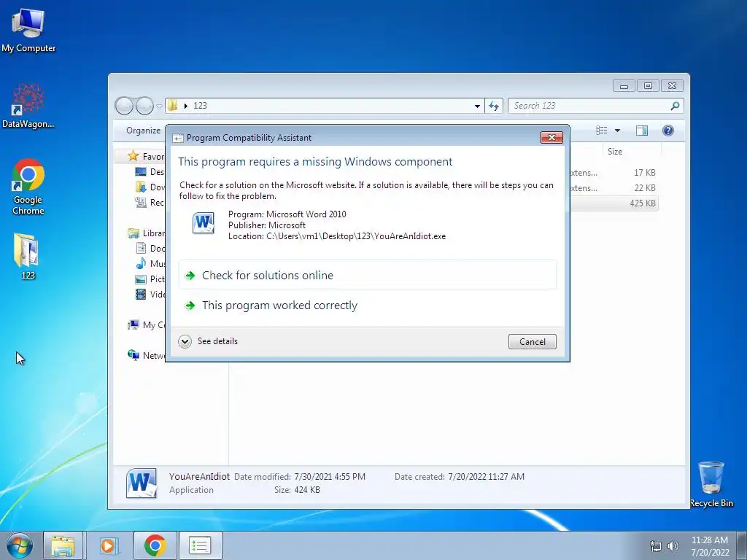Open Windows Media Player in taskbar

[x=108, y=545]
